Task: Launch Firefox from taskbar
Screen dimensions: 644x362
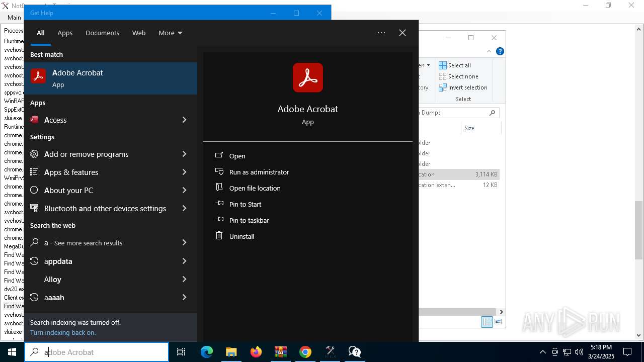Action: coord(256,352)
